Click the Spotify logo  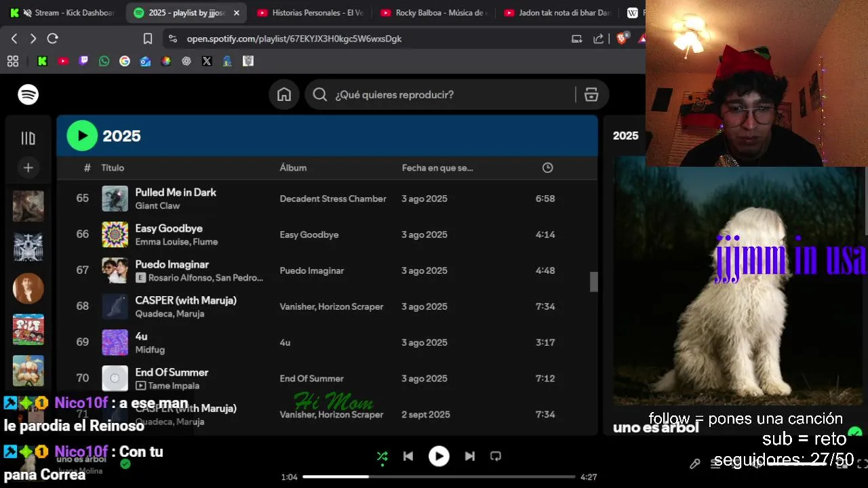point(28,95)
